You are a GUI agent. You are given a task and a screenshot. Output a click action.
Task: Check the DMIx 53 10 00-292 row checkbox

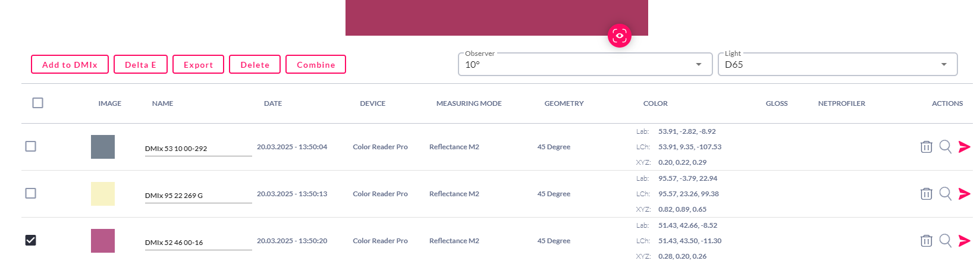tap(30, 146)
